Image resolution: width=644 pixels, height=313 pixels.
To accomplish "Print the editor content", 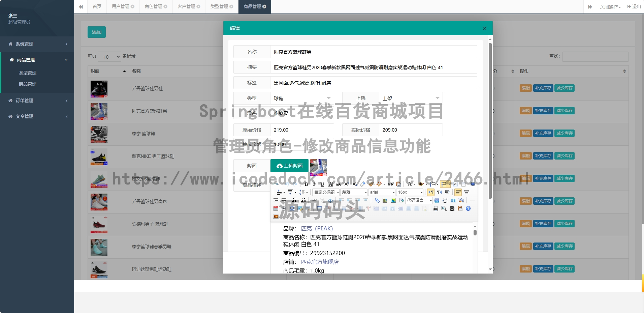I will click(x=436, y=208).
